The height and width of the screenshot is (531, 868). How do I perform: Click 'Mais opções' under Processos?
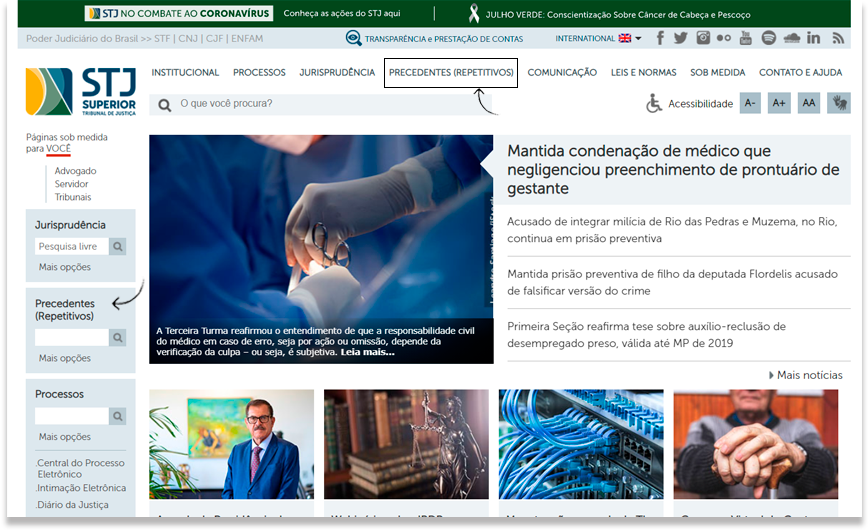pyautogui.click(x=65, y=437)
